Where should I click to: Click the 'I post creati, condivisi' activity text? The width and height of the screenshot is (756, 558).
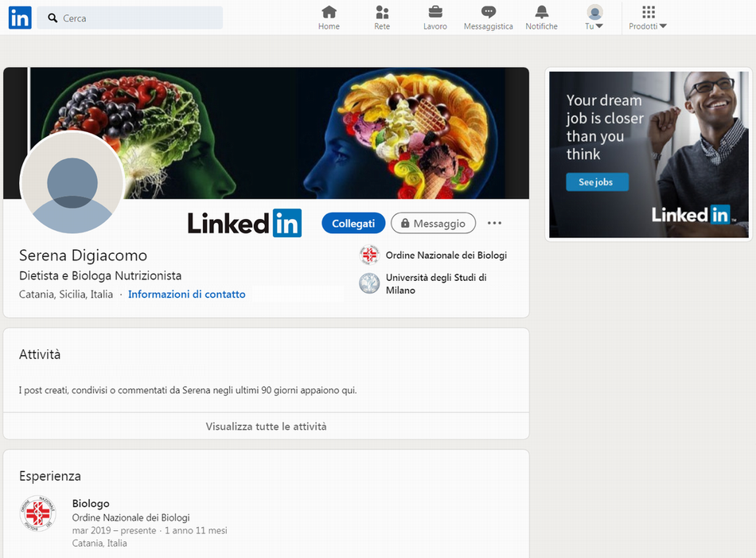pyautogui.click(x=188, y=390)
